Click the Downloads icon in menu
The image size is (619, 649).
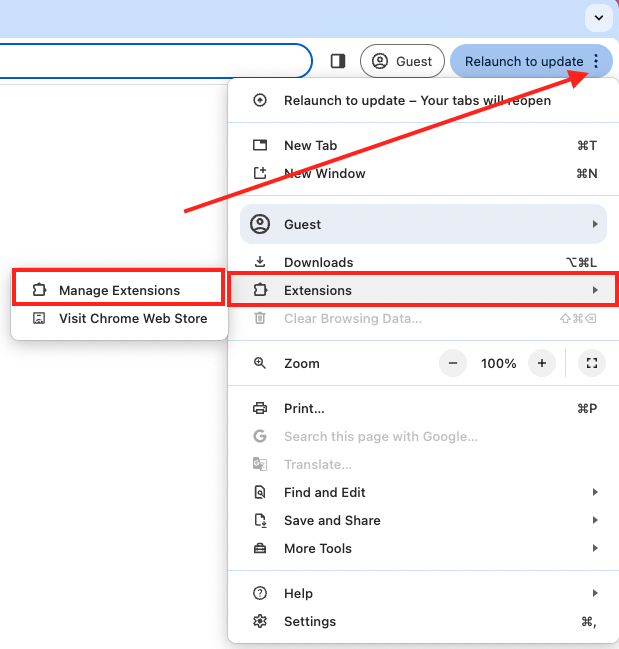260,262
